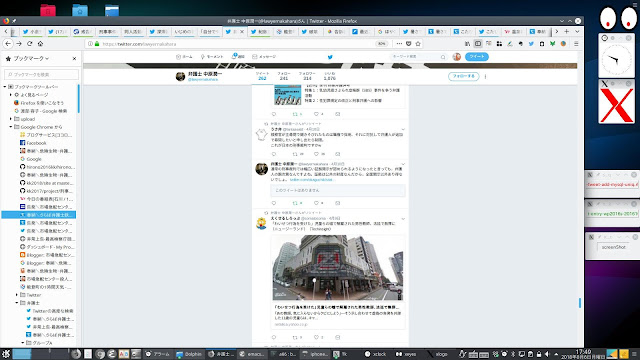Click the page vertical scrollbar thumb
The width and height of the screenshot is (640, 360).
click(x=580, y=303)
